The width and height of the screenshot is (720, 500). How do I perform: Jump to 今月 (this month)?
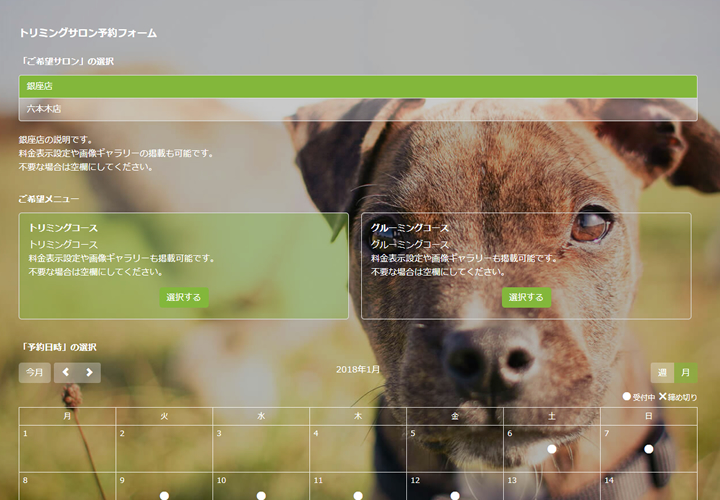coord(35,373)
